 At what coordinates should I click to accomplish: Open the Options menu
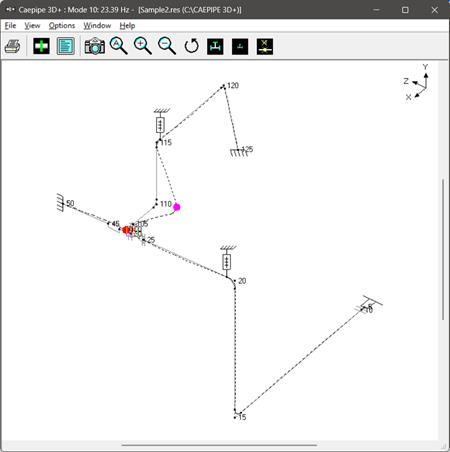click(x=62, y=26)
